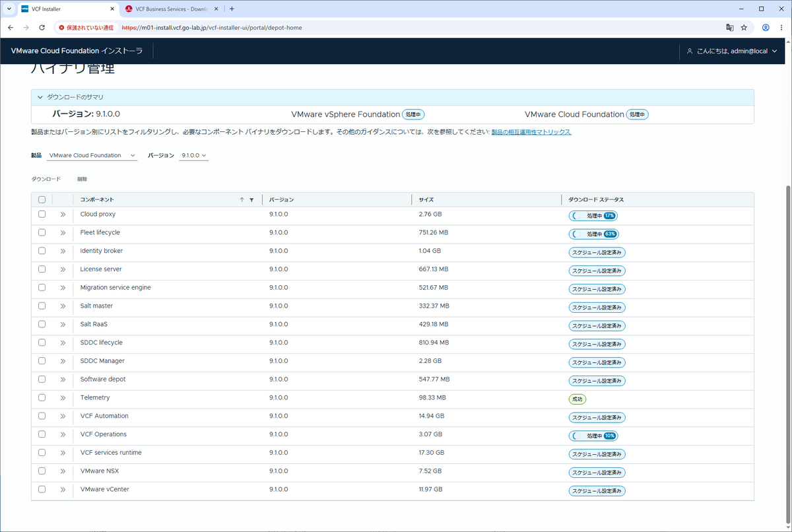Tick the select-all checkbox in the table header
The image size is (792, 532).
(42, 199)
